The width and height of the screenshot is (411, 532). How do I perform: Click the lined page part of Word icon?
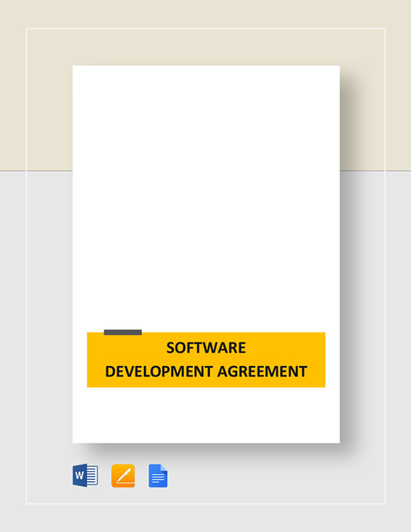92,475
